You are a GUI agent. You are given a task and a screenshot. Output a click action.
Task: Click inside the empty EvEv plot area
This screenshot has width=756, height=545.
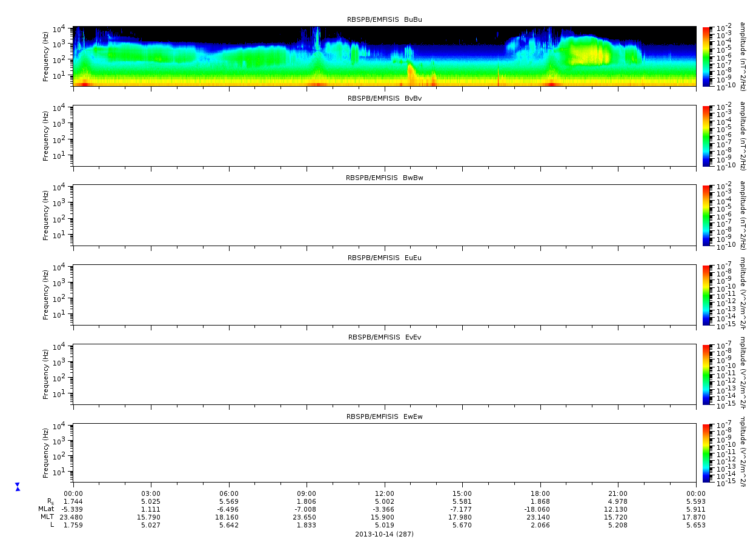tap(384, 374)
